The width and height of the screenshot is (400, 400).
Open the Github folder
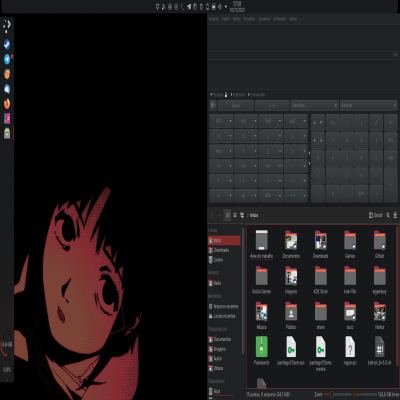point(379,244)
